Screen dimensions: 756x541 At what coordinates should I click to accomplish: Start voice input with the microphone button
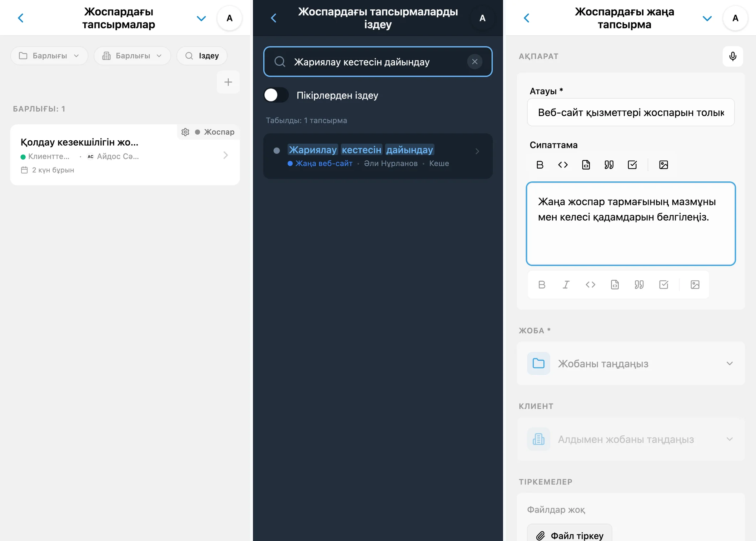pos(733,56)
